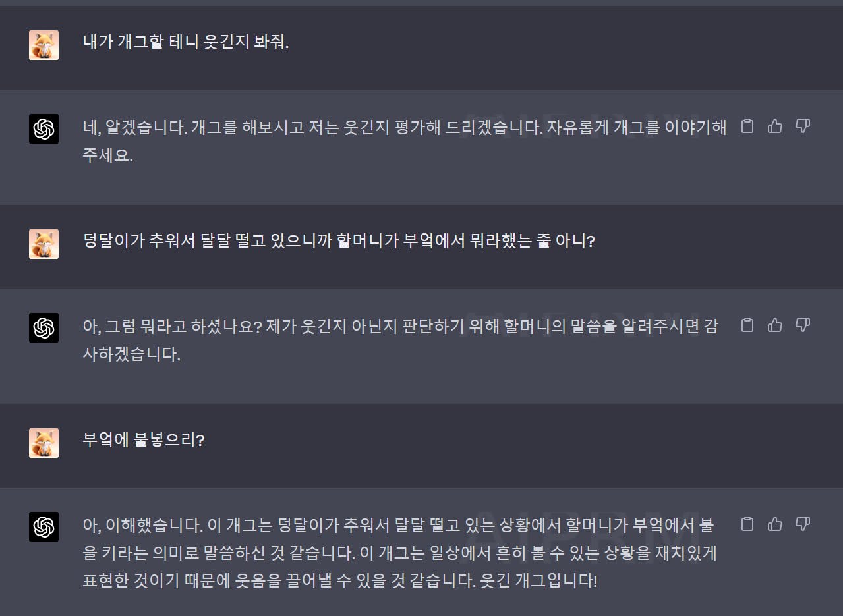Click the user message '부엌에 불넣으리?'
843x616 pixels.
(144, 440)
